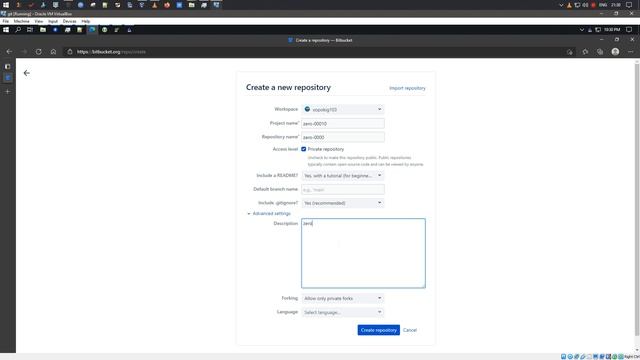Click the add-to-favorites star icon

point(570,52)
